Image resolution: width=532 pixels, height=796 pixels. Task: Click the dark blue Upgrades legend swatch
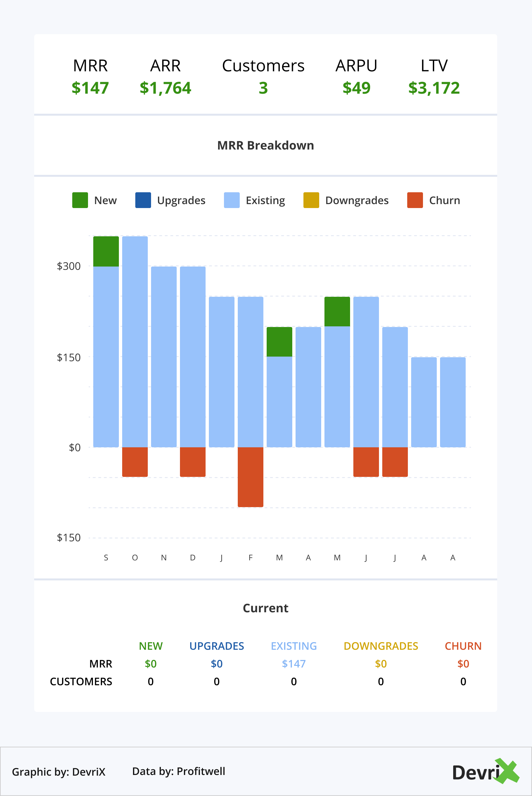click(143, 200)
